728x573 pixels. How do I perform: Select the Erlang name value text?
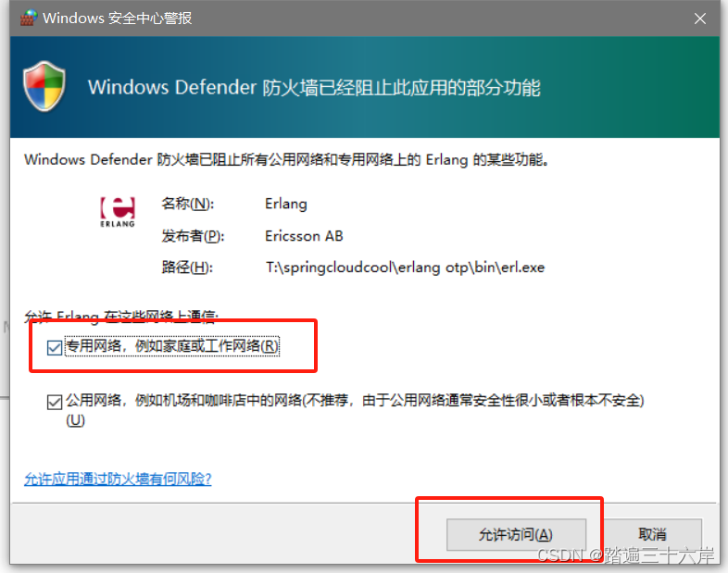(286, 205)
